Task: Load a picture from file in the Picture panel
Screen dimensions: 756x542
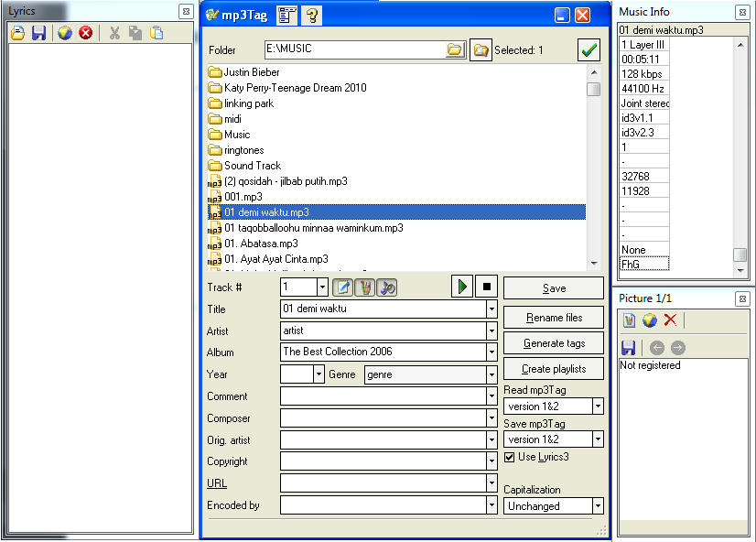Action: click(629, 320)
